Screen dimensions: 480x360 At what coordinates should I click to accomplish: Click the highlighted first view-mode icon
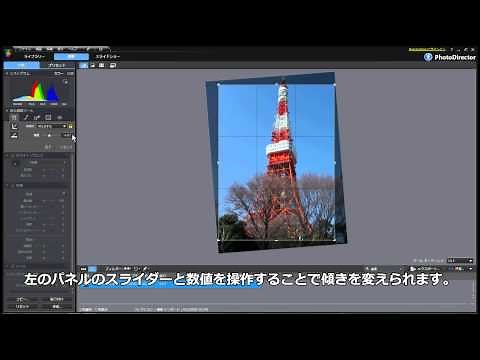[x=84, y=65]
